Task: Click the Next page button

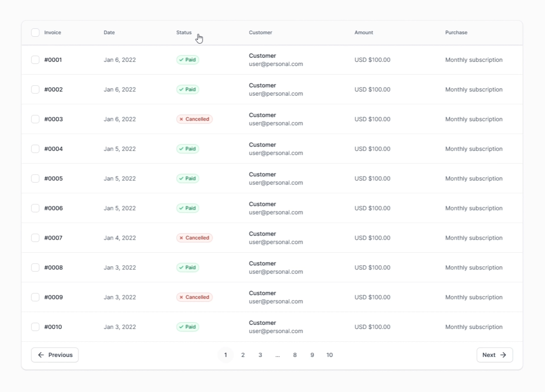Action: (495, 355)
